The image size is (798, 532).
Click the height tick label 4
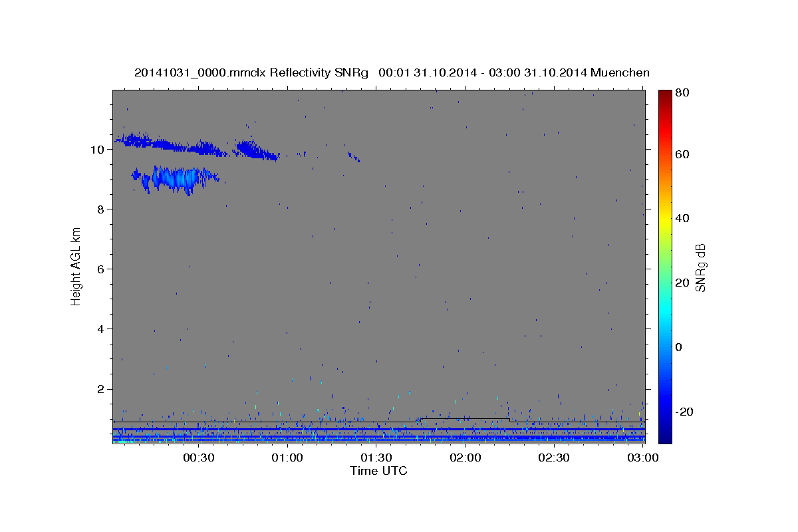pos(101,329)
